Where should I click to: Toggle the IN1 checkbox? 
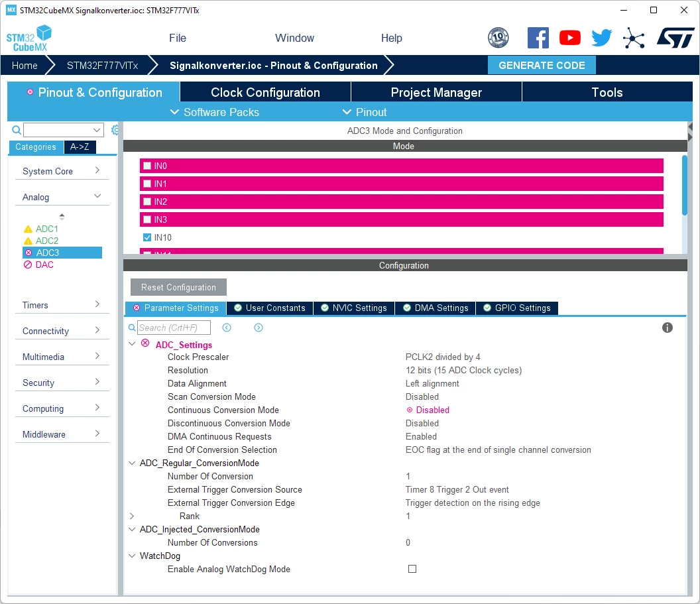pyautogui.click(x=147, y=184)
